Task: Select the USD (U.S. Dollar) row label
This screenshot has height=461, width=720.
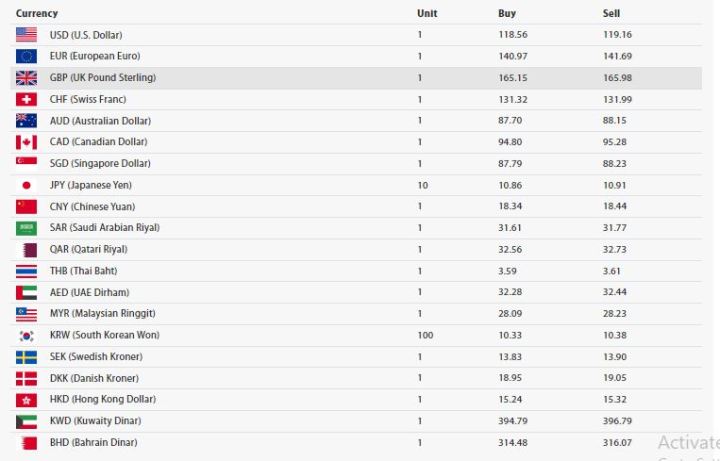Action: (x=86, y=35)
